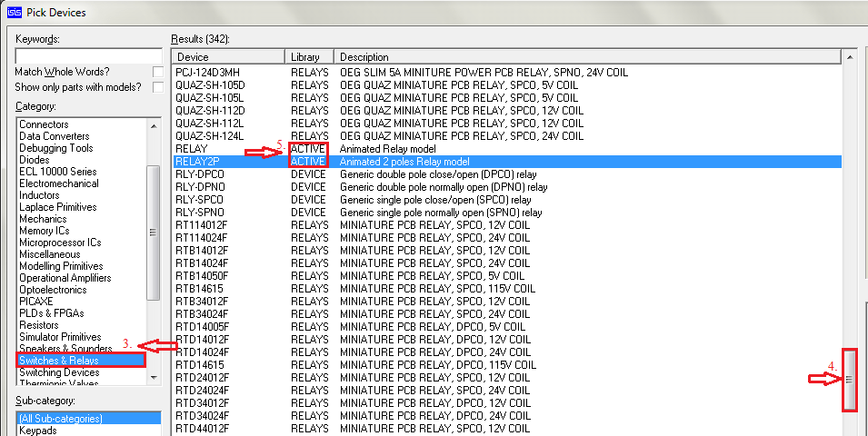Sort results by Library column header
The image size is (868, 436).
(x=309, y=57)
